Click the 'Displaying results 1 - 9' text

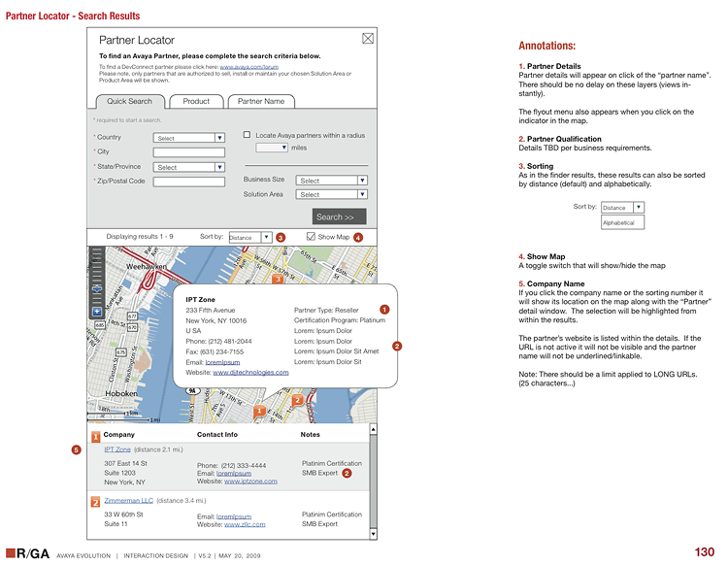pos(140,236)
